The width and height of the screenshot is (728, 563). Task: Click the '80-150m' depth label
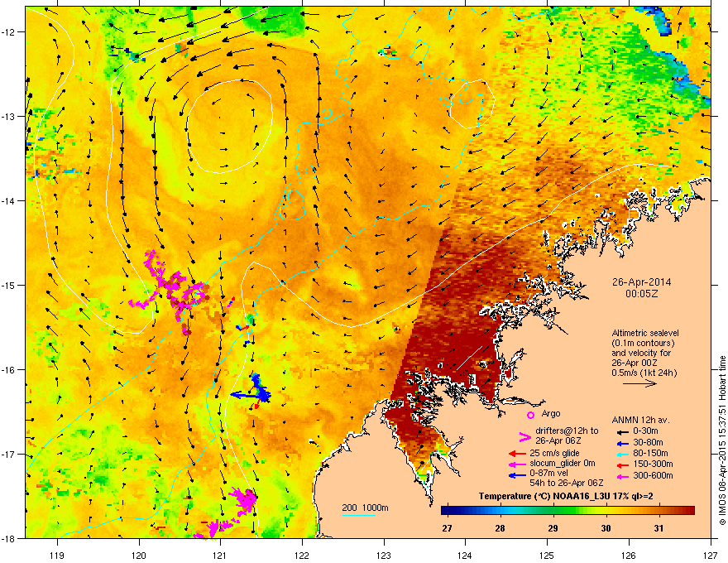(x=650, y=454)
